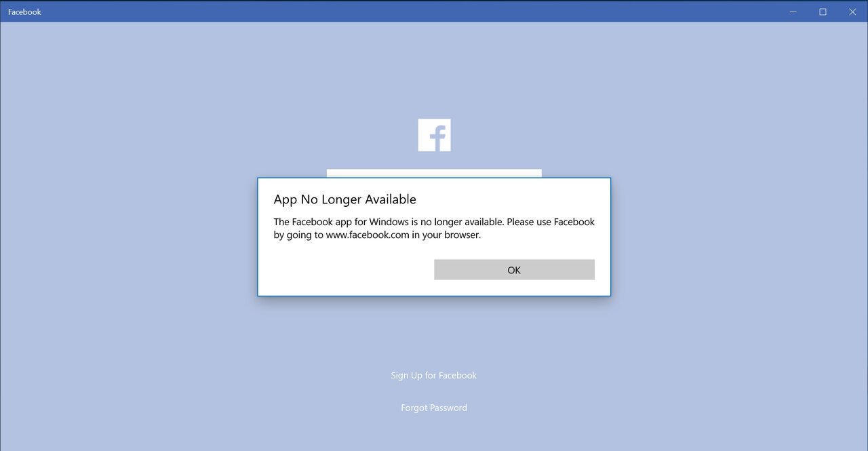Click the App No Longer Available heading
The height and width of the screenshot is (451, 868).
344,199
